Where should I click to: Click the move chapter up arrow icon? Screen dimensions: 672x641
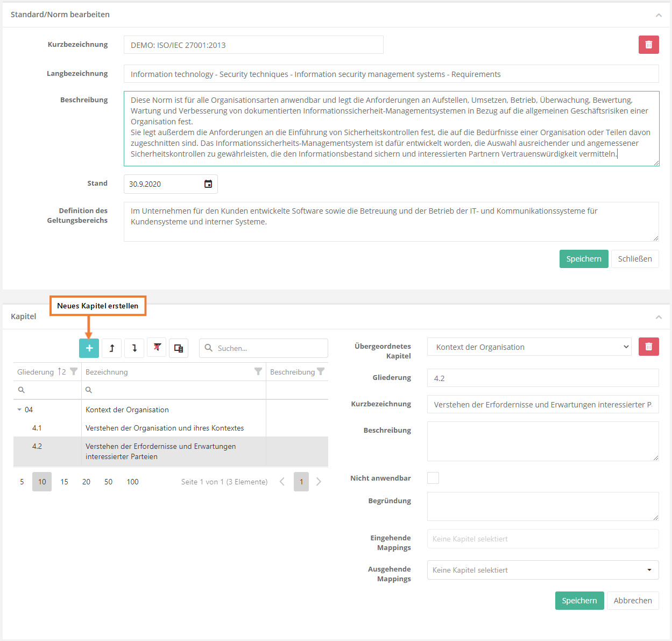(x=112, y=348)
